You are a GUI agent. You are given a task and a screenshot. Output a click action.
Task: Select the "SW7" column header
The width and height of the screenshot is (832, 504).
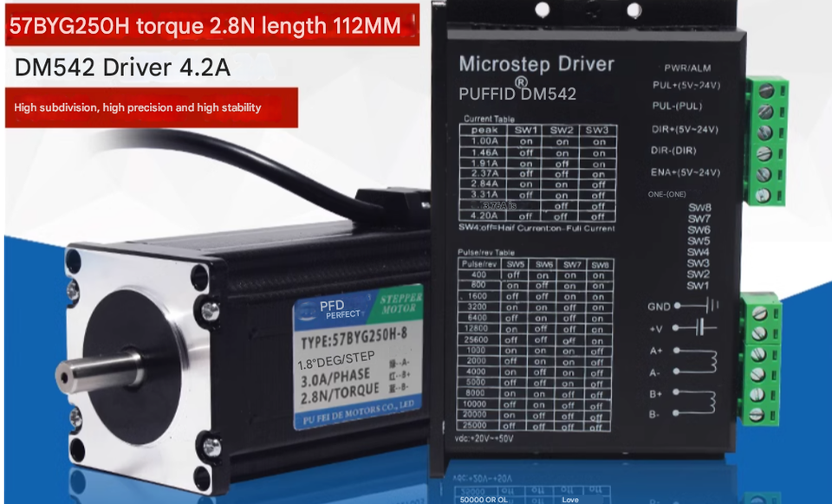pyautogui.click(x=572, y=264)
